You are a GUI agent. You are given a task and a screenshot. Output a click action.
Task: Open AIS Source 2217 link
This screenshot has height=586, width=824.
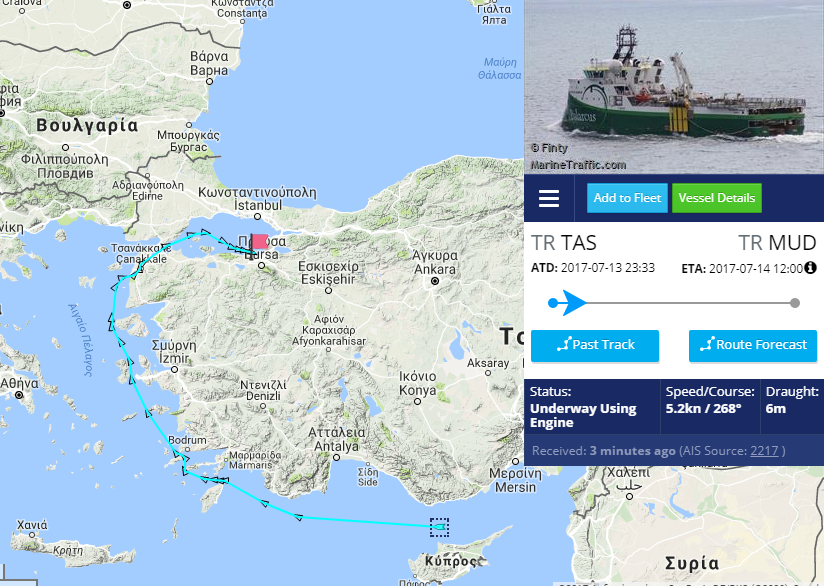click(764, 451)
